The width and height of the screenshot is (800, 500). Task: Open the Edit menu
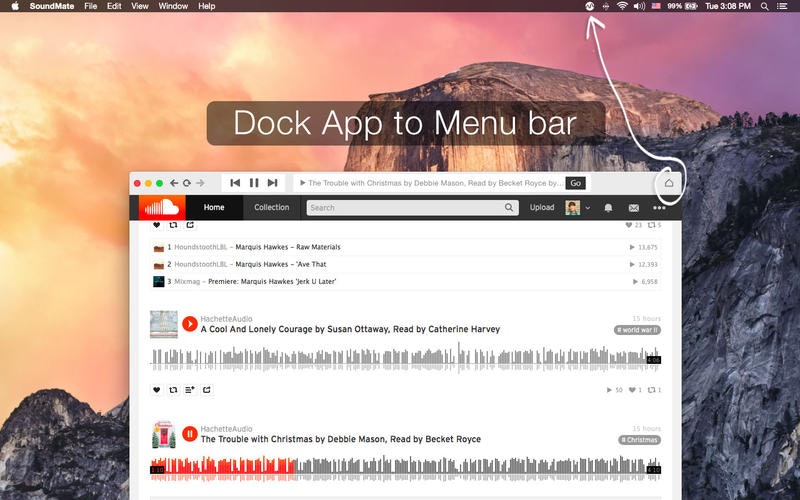click(x=114, y=6)
